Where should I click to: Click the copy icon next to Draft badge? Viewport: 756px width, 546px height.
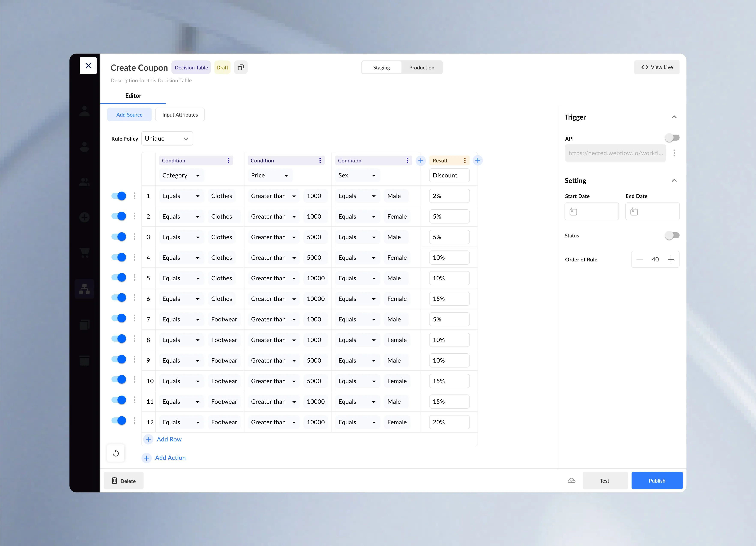pyautogui.click(x=241, y=67)
